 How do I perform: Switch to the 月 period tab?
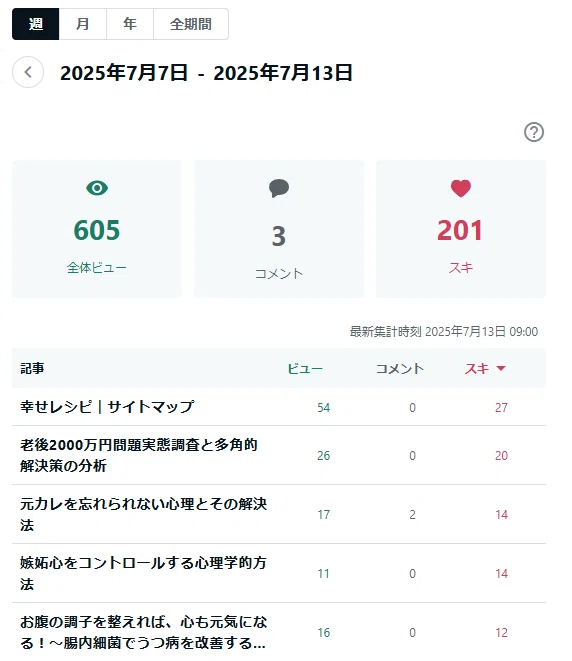[83, 24]
